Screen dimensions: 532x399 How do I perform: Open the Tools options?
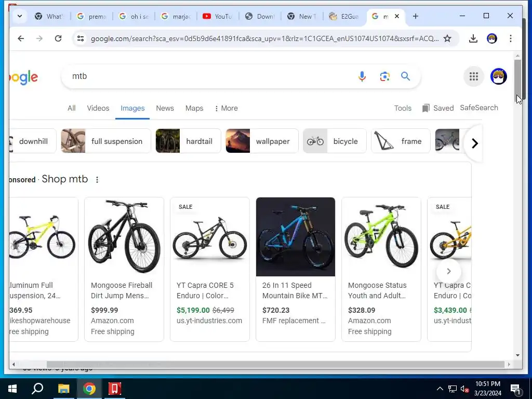tap(403, 108)
